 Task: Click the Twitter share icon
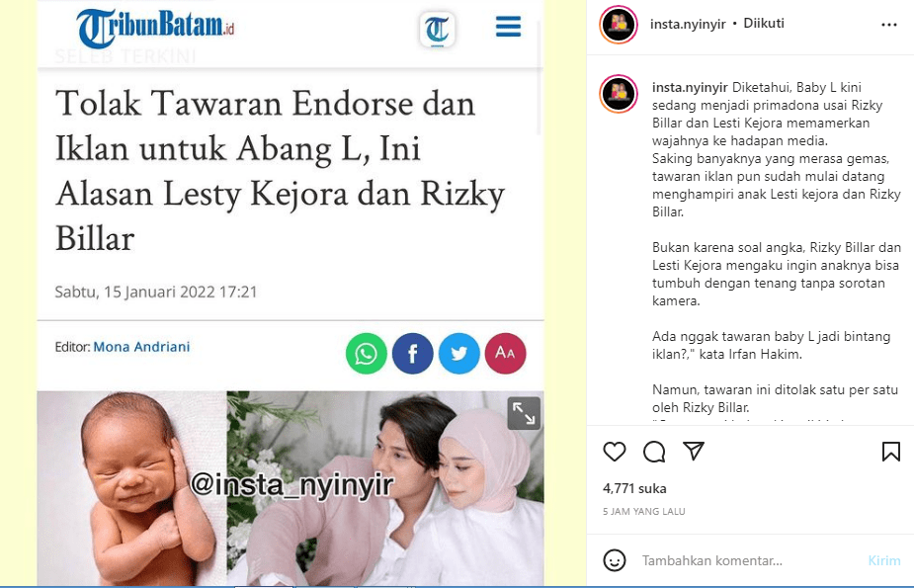(x=459, y=353)
